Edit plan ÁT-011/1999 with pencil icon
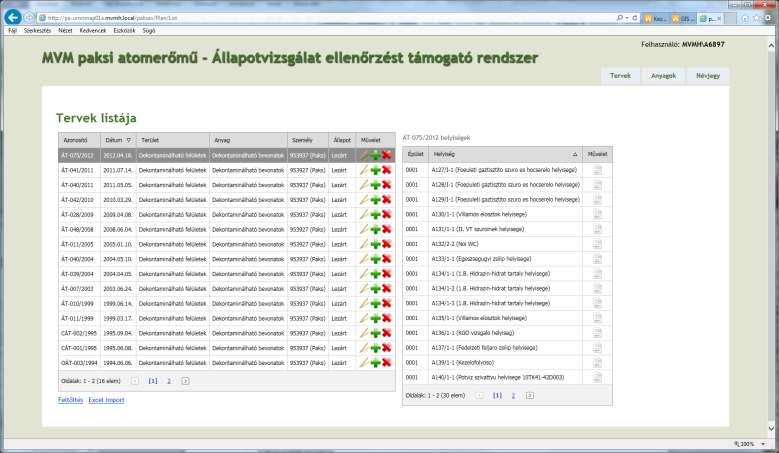This screenshot has height=453, width=779. click(x=364, y=318)
